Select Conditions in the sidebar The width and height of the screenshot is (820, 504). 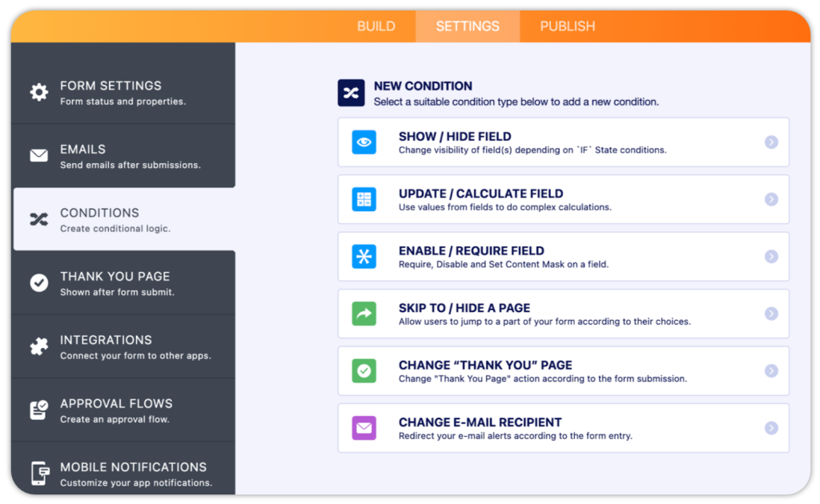[124, 219]
